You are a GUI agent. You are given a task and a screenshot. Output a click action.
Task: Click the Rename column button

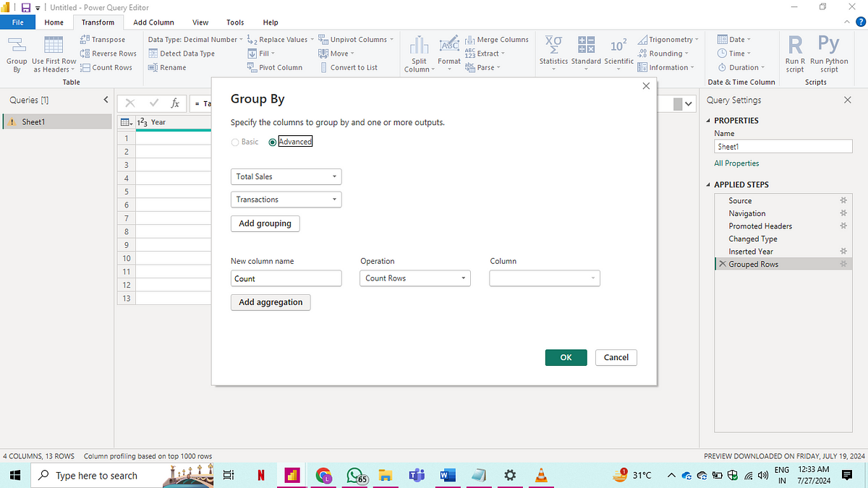(x=167, y=67)
